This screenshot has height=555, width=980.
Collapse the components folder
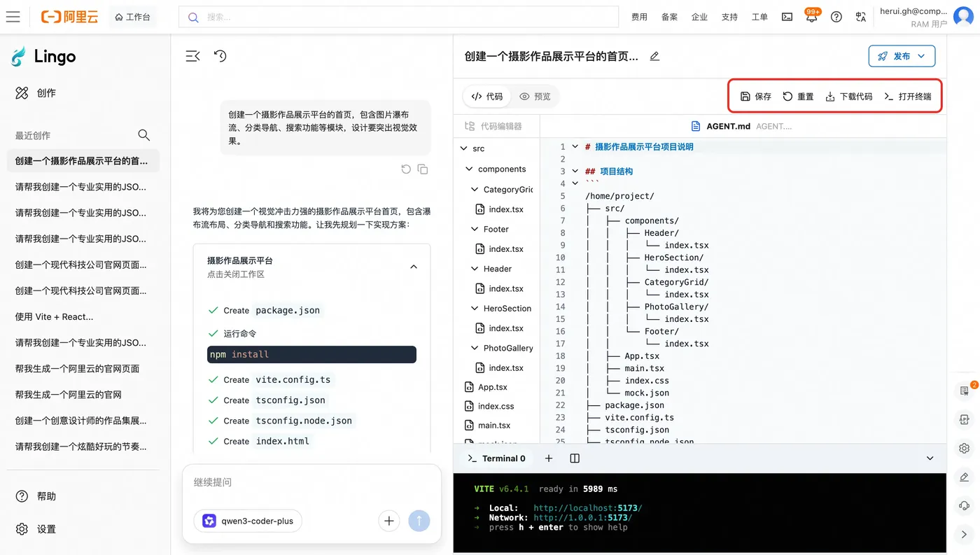pyautogui.click(x=470, y=169)
